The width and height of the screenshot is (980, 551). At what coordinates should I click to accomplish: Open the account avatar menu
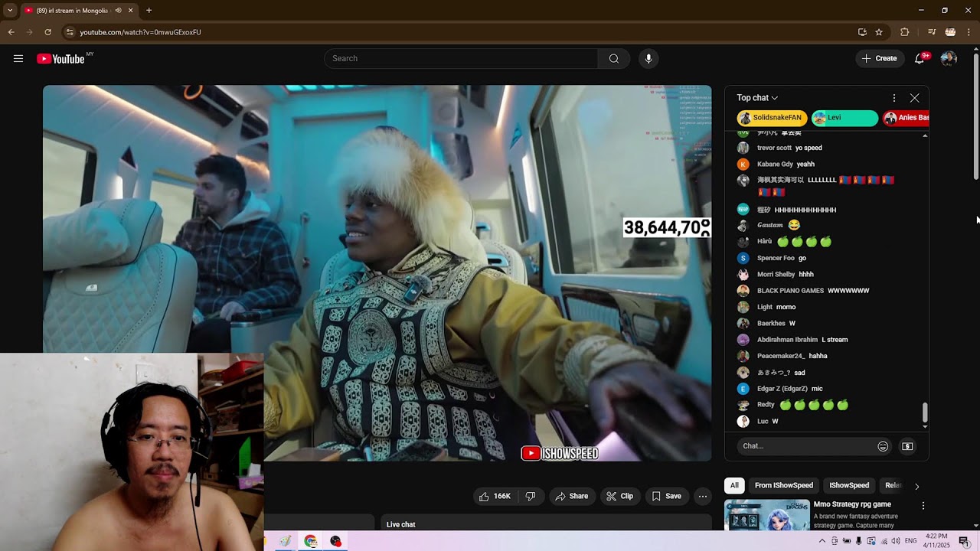click(x=949, y=58)
